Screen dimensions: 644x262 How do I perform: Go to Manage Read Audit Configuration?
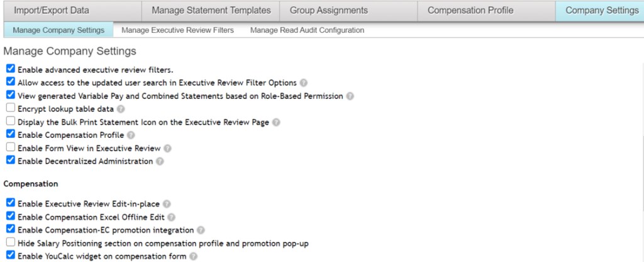tap(307, 30)
